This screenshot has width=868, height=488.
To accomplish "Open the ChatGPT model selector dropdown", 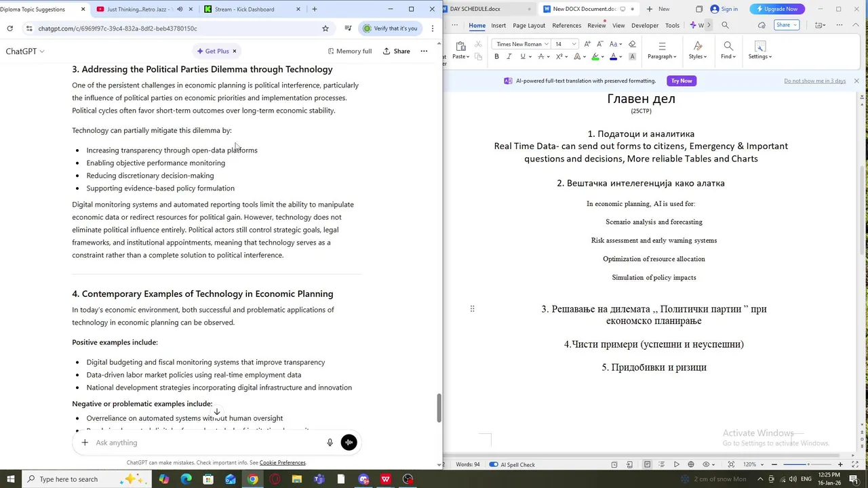I will click(25, 51).
